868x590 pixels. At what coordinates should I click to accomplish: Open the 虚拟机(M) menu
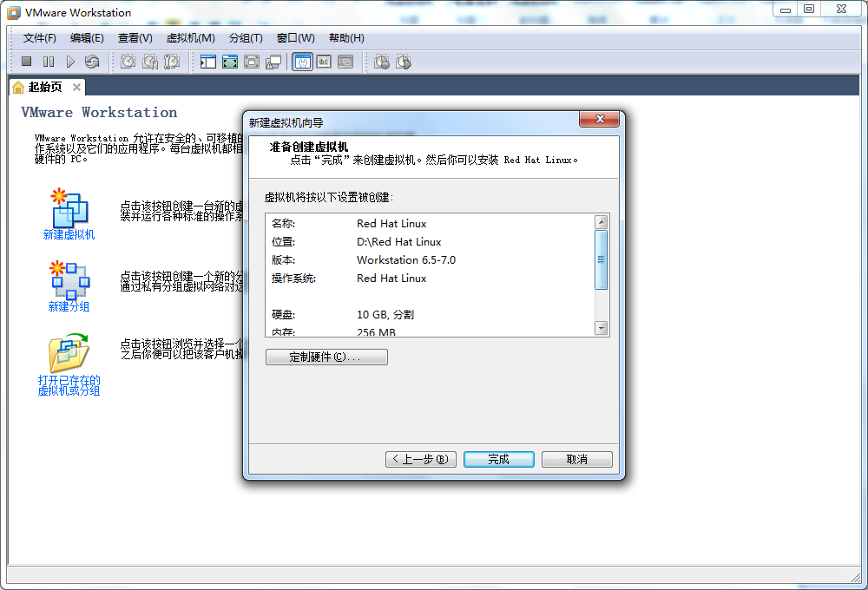tap(190, 38)
